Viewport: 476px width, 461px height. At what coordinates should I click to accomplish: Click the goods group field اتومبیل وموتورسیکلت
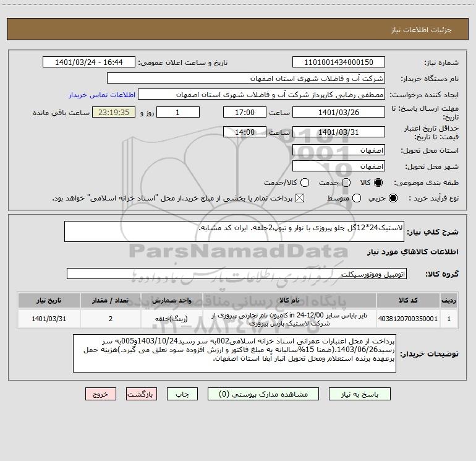tap(237, 274)
